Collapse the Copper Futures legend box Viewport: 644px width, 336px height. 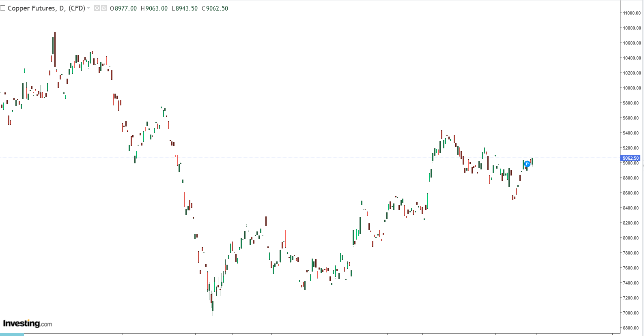(x=3, y=8)
